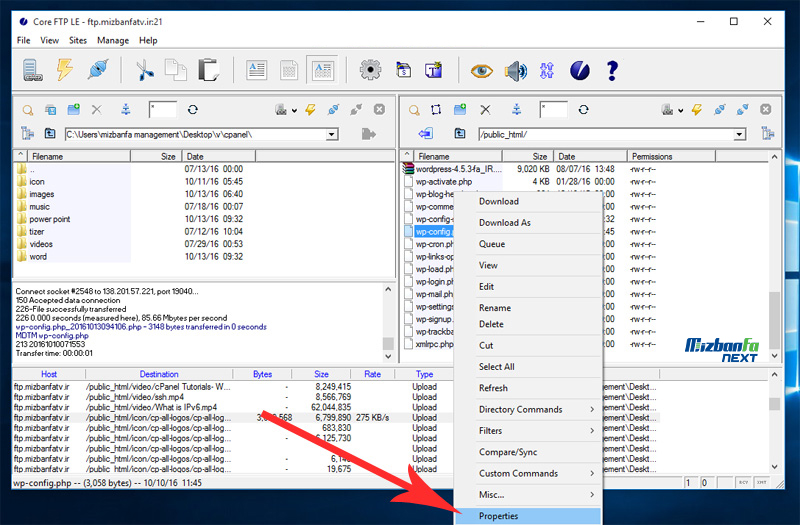The width and height of the screenshot is (800, 525).
Task: Open the Site Manager server icon
Action: [x=32, y=70]
